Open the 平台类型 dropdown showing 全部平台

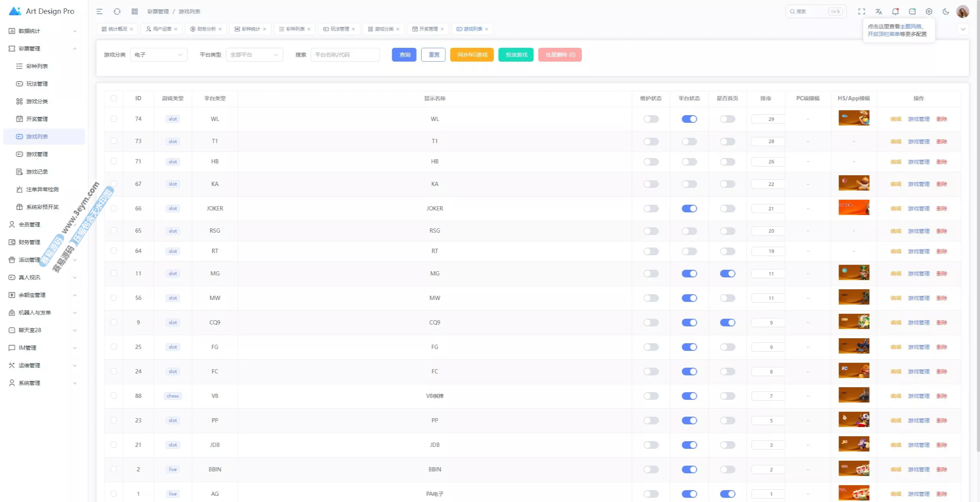(x=254, y=55)
